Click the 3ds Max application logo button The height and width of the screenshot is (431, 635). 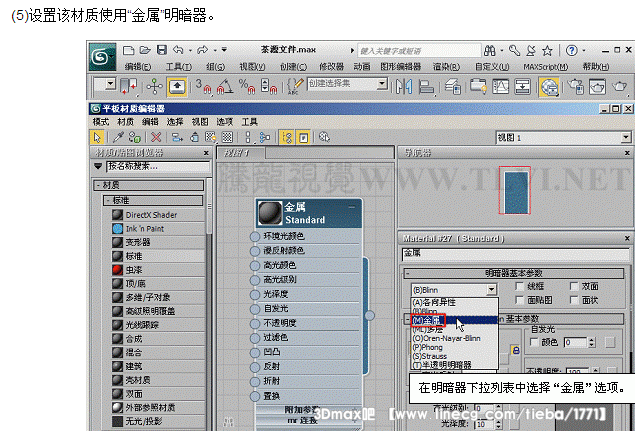click(x=102, y=57)
